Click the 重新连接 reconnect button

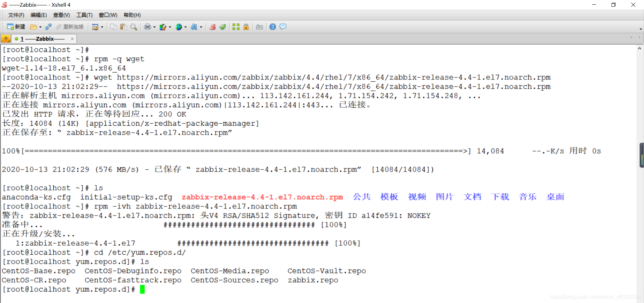coord(70,27)
